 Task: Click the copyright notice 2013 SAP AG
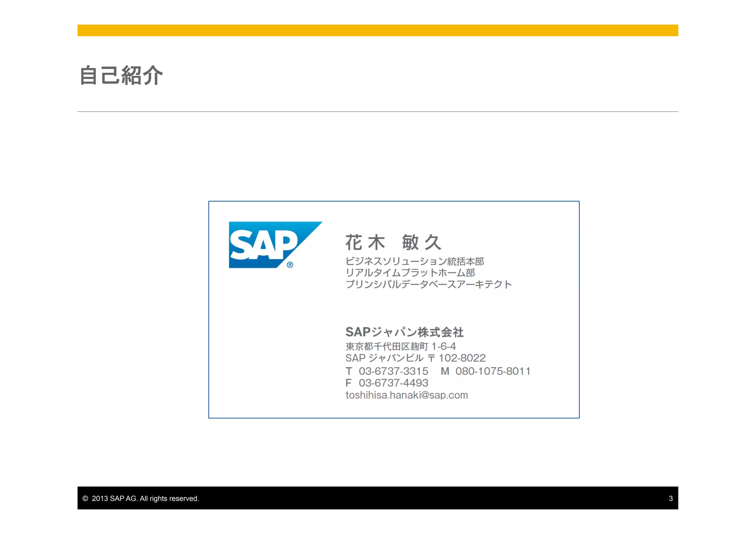pos(141,499)
